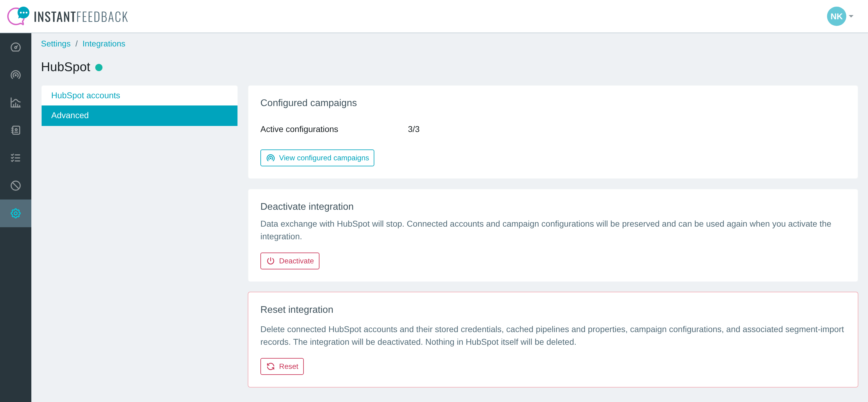This screenshot has height=402, width=868.
Task: Open the contacts address book icon
Action: click(15, 130)
